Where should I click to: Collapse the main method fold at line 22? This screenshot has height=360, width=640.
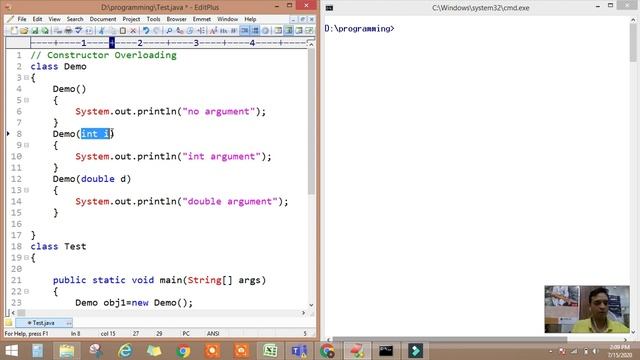tap(27, 291)
